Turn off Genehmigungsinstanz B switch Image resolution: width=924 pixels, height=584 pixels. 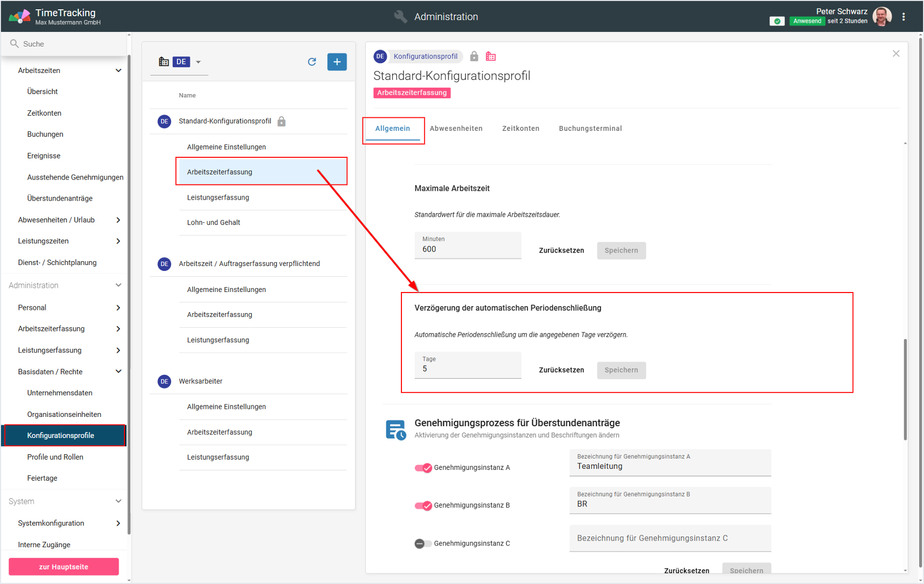point(423,506)
